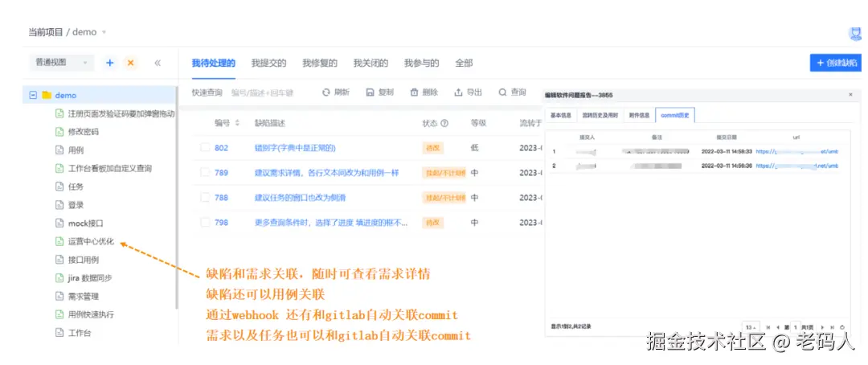Select 修改密码 tree item

pyautogui.click(x=83, y=133)
